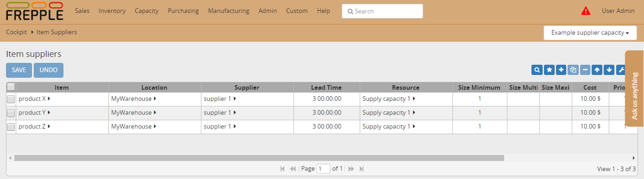Check the product X row checkbox
644x179 pixels.
click(11, 99)
